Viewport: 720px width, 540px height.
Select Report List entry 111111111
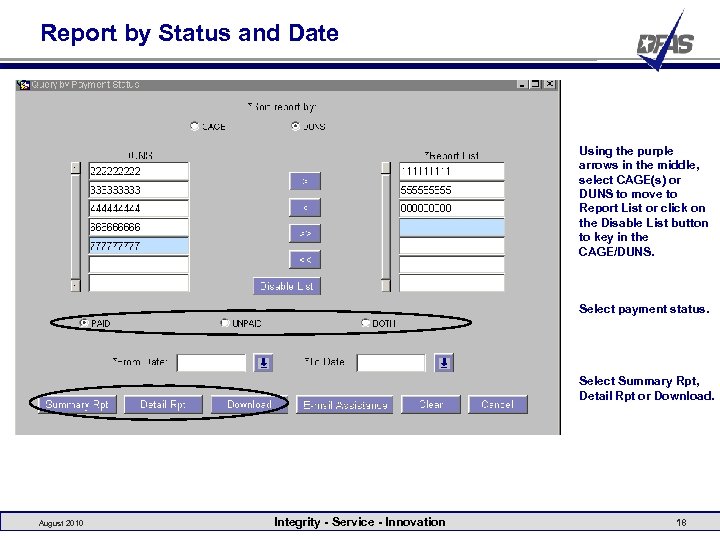(451, 171)
